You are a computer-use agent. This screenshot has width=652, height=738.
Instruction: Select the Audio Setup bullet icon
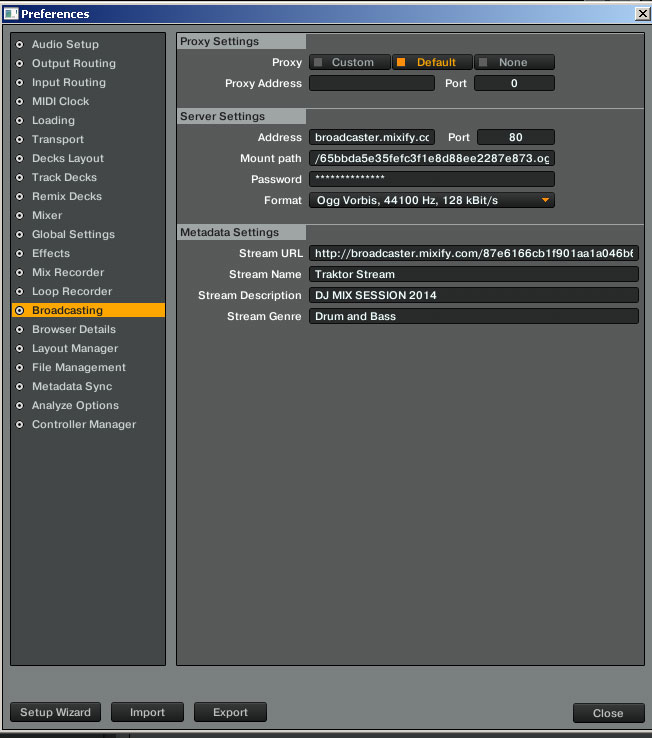20,45
